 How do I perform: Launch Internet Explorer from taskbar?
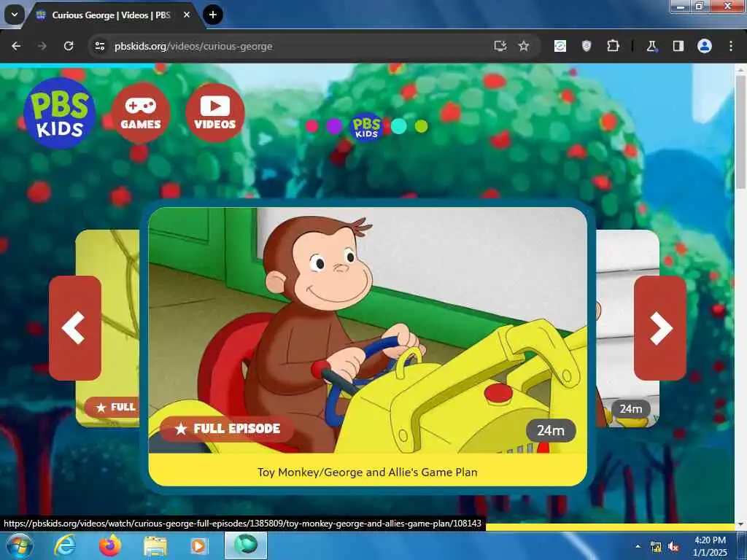pos(64,545)
